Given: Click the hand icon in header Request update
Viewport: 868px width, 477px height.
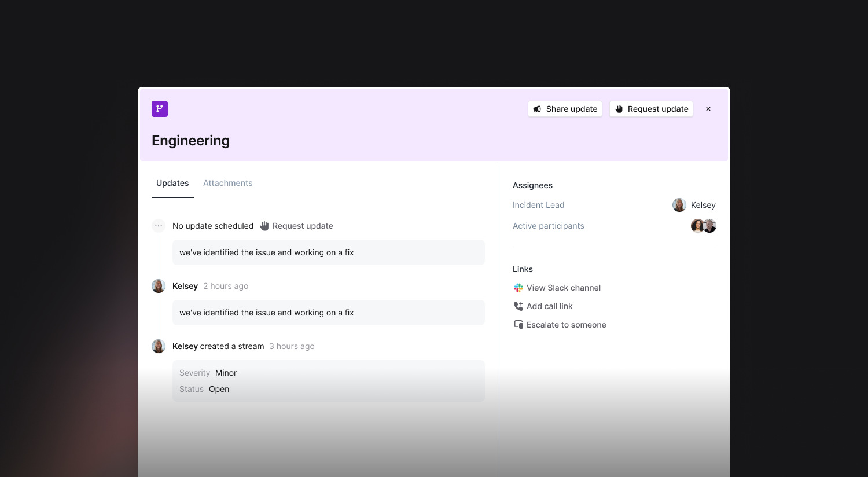Looking at the screenshot, I should pos(619,109).
